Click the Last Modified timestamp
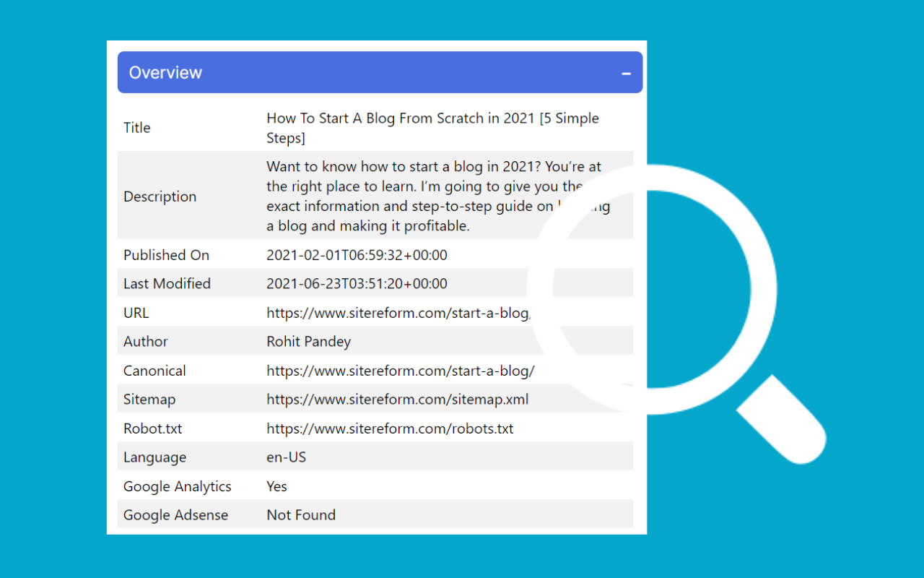Screen dimensions: 924x578 click(x=357, y=283)
